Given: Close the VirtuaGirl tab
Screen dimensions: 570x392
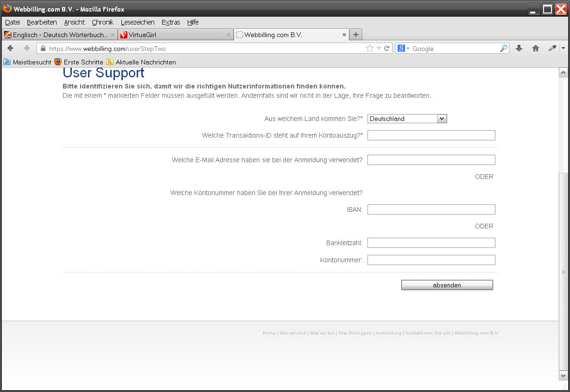Looking at the screenshot, I should tap(228, 35).
